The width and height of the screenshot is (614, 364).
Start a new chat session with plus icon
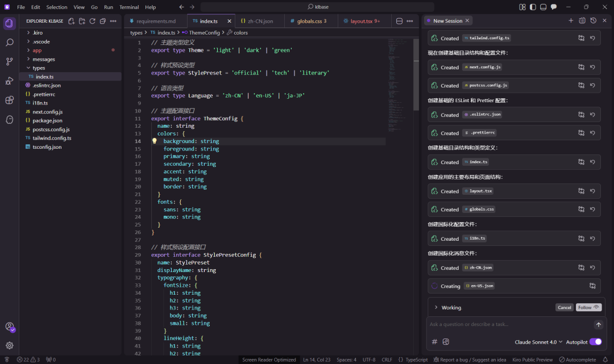coord(571,20)
